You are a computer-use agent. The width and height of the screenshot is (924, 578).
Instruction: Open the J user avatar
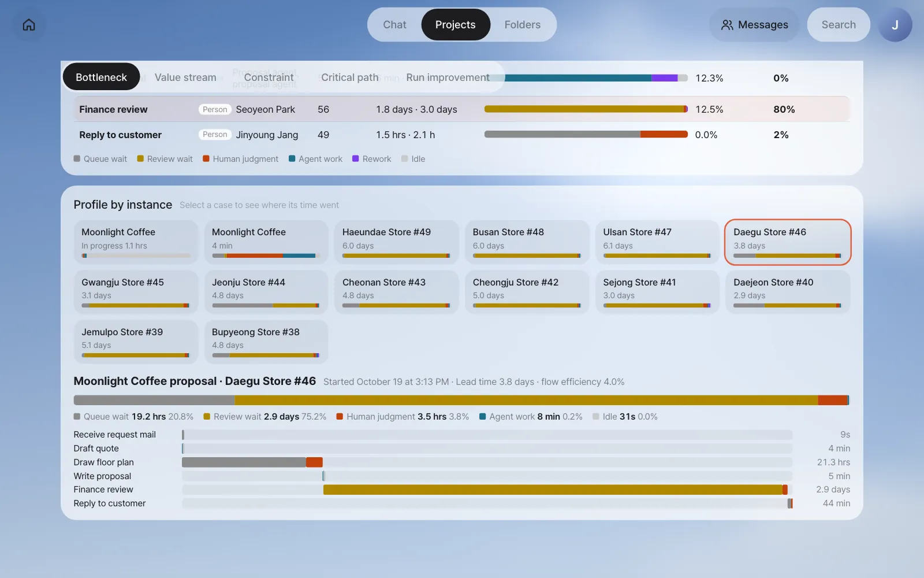895,25
